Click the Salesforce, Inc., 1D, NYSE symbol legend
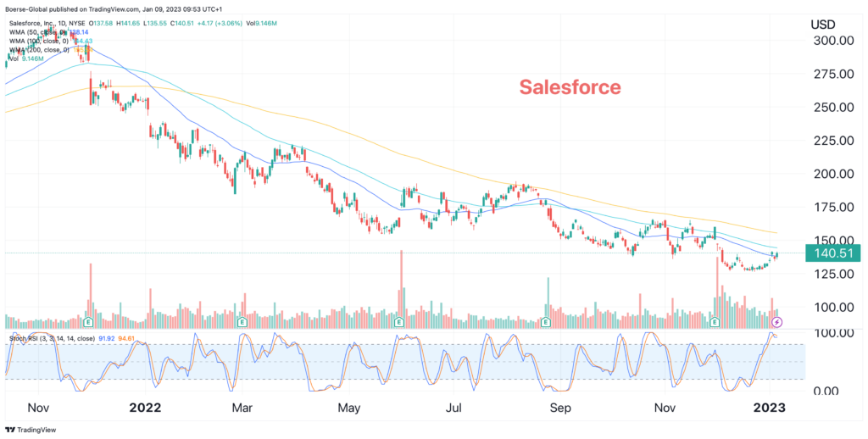 click(46, 23)
